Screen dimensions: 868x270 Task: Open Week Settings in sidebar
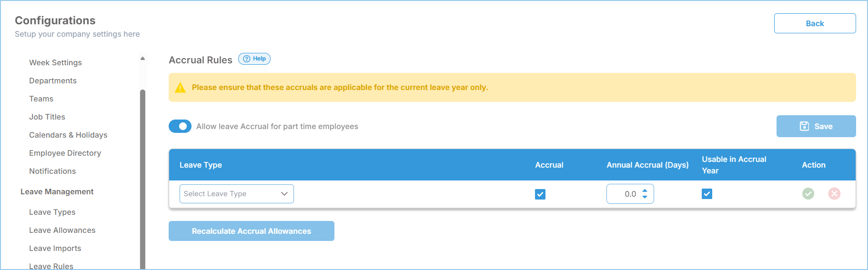point(55,62)
